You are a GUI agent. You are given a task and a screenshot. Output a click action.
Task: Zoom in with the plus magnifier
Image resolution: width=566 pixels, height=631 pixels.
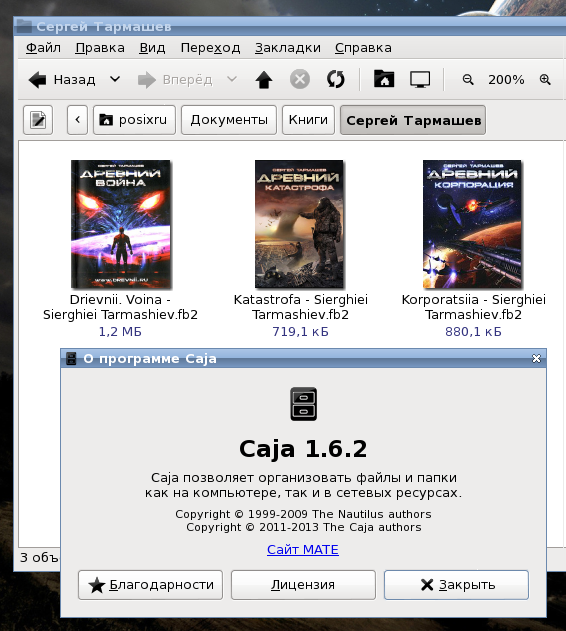pos(545,79)
